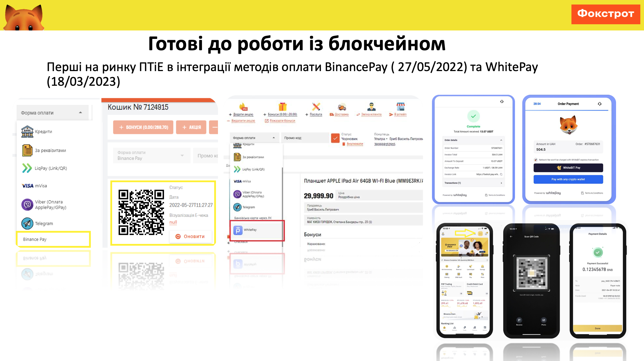Click the Viber payment icon
This screenshot has height=361, width=644.
(27, 204)
